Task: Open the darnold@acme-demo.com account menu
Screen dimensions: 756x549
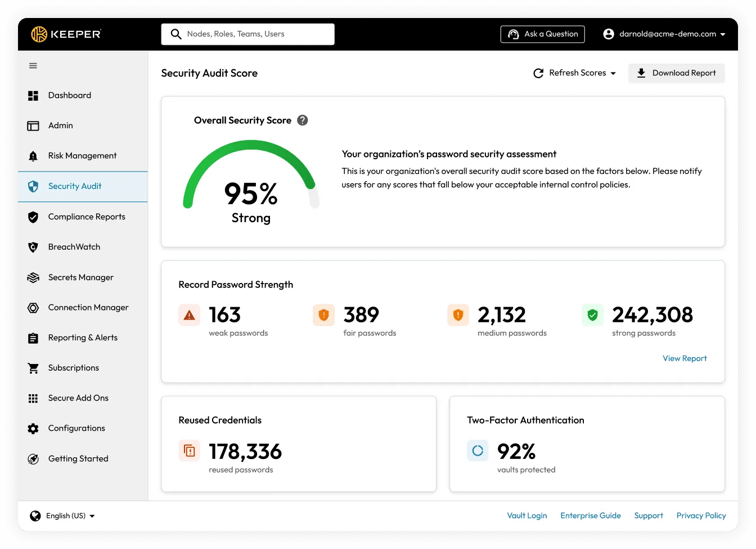Action: click(664, 34)
